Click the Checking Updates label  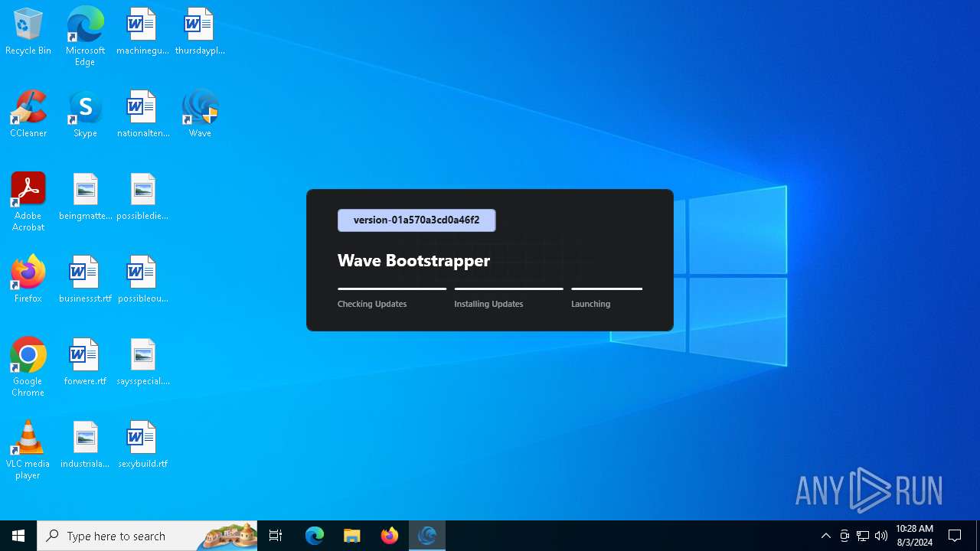[x=372, y=304]
